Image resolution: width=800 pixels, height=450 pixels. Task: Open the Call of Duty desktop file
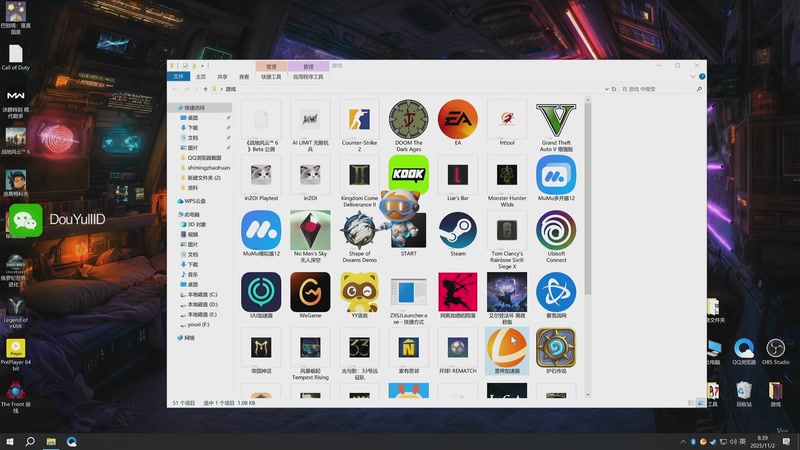(15, 57)
